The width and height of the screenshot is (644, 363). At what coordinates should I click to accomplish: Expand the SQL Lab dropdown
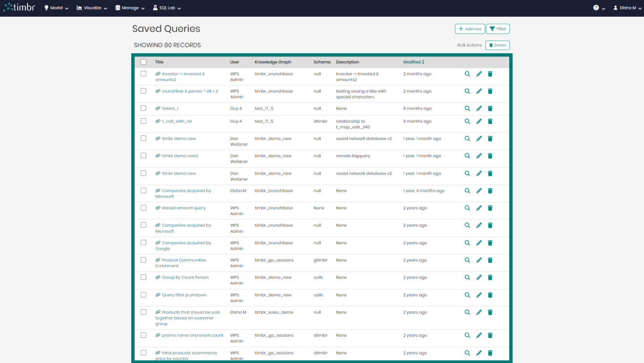click(167, 7)
